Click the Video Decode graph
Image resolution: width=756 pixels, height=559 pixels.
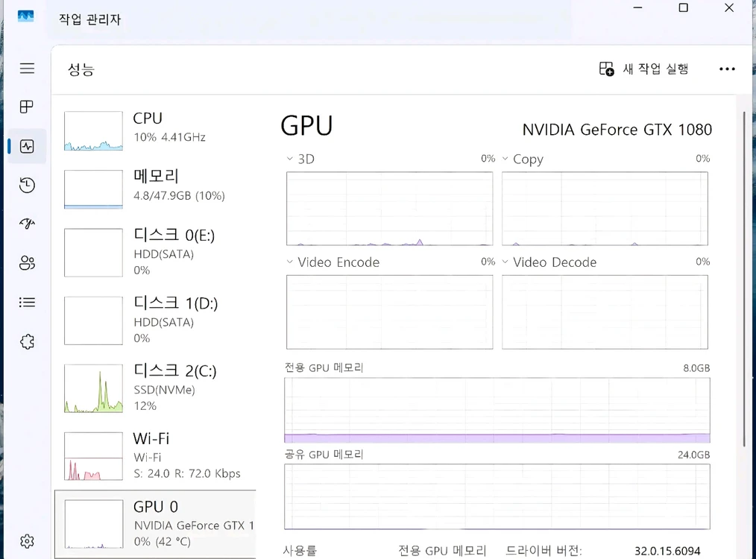pos(605,312)
